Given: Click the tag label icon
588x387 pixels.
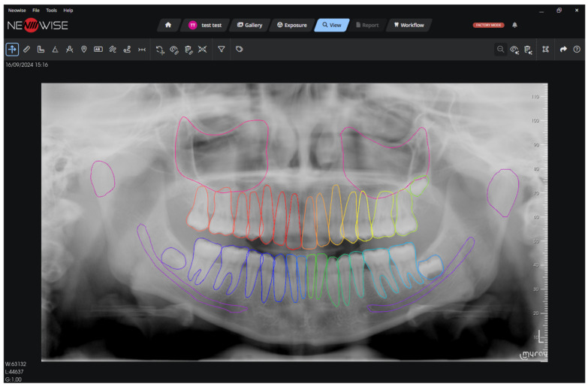Looking at the screenshot, I should tap(240, 49).
